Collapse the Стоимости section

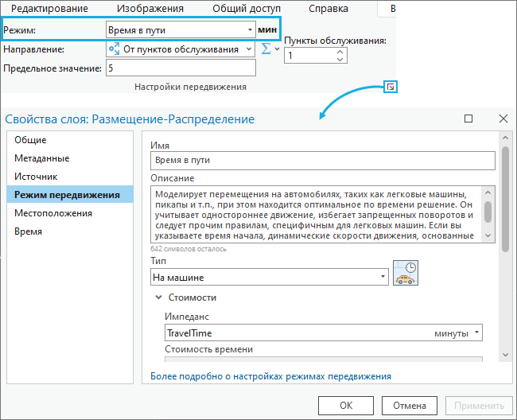[x=157, y=297]
